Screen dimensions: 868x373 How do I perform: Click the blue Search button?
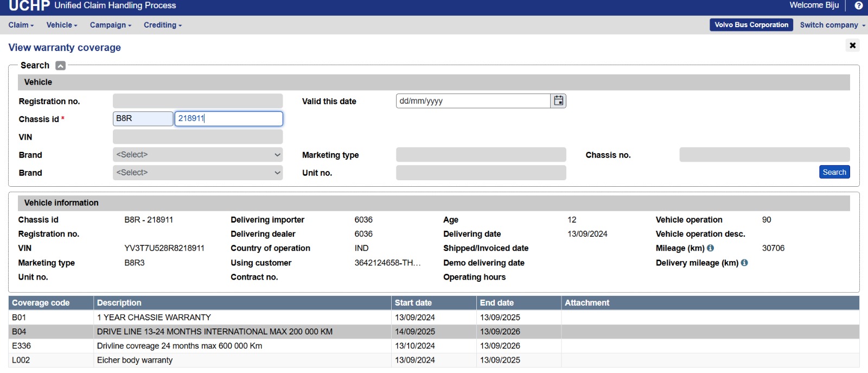pyautogui.click(x=834, y=172)
